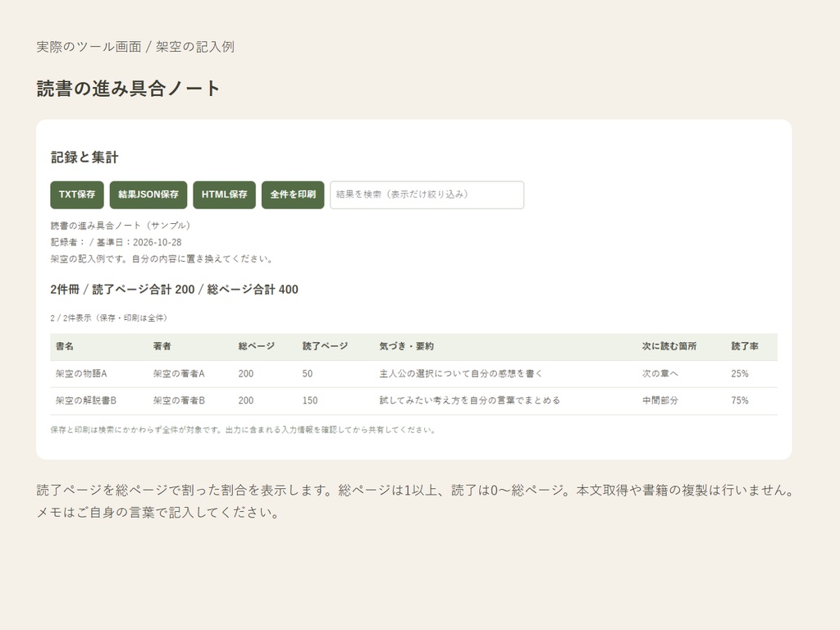The image size is (840, 630).
Task: Select the 架空の著者A author cell
Action: (179, 373)
